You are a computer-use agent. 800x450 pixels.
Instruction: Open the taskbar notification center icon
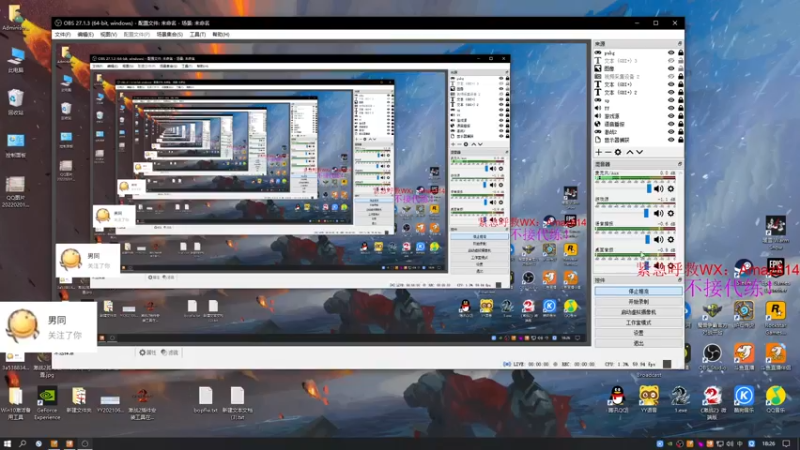pos(787,444)
